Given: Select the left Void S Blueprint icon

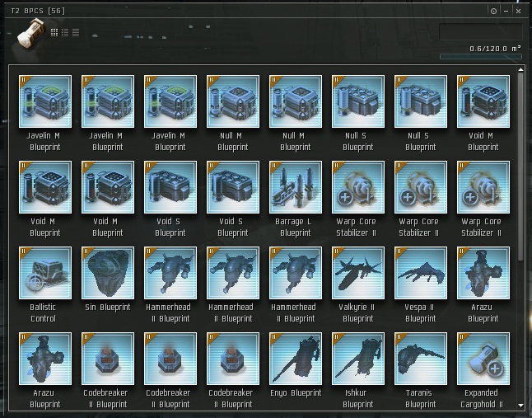Looking at the screenshot, I should [x=170, y=187].
